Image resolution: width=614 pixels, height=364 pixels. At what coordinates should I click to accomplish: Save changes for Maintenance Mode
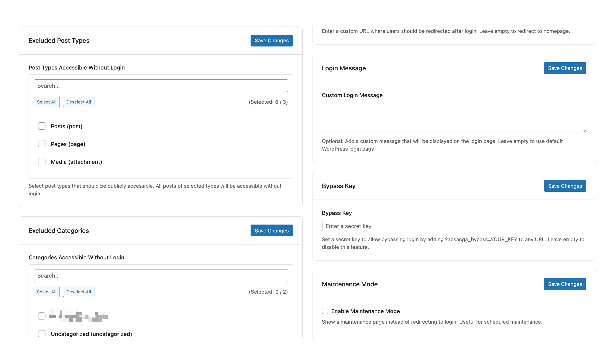tap(565, 284)
